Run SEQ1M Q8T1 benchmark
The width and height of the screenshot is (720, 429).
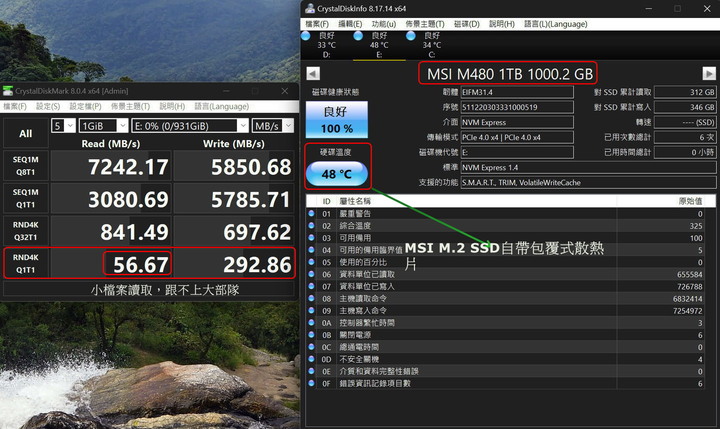click(25, 166)
